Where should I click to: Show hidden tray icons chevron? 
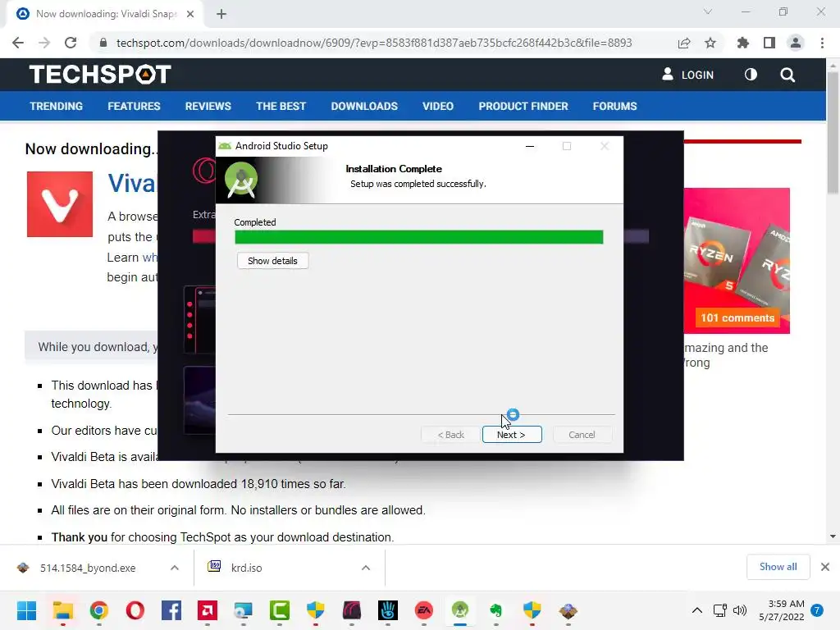pos(697,610)
